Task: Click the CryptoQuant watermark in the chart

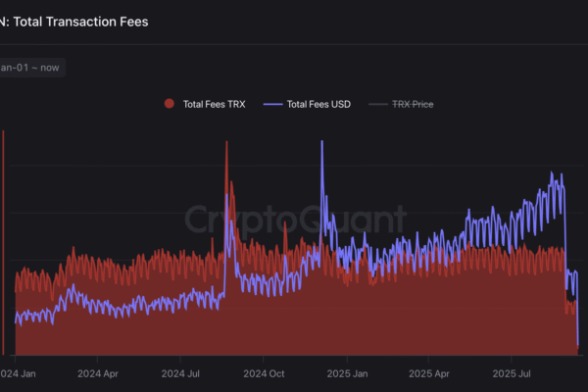Action: click(295, 218)
